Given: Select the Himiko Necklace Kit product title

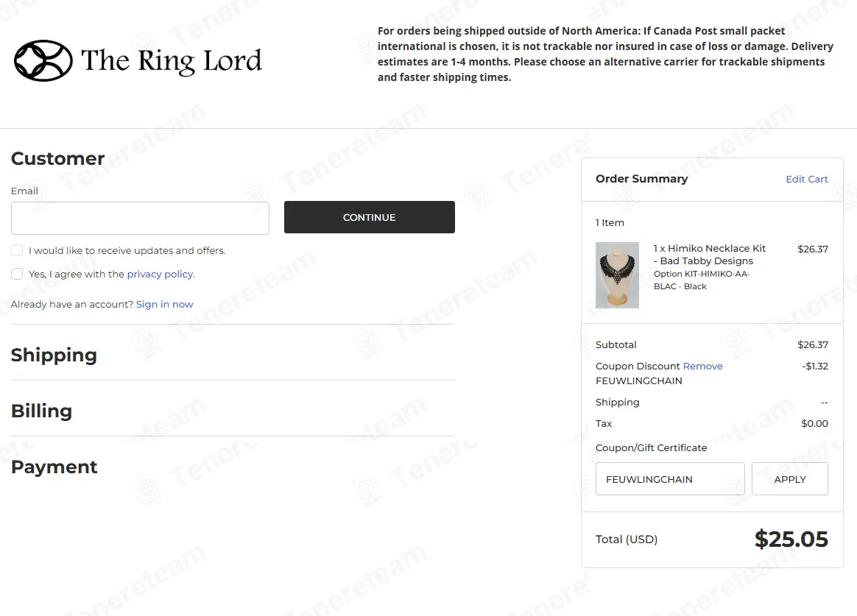Looking at the screenshot, I should pos(709,255).
